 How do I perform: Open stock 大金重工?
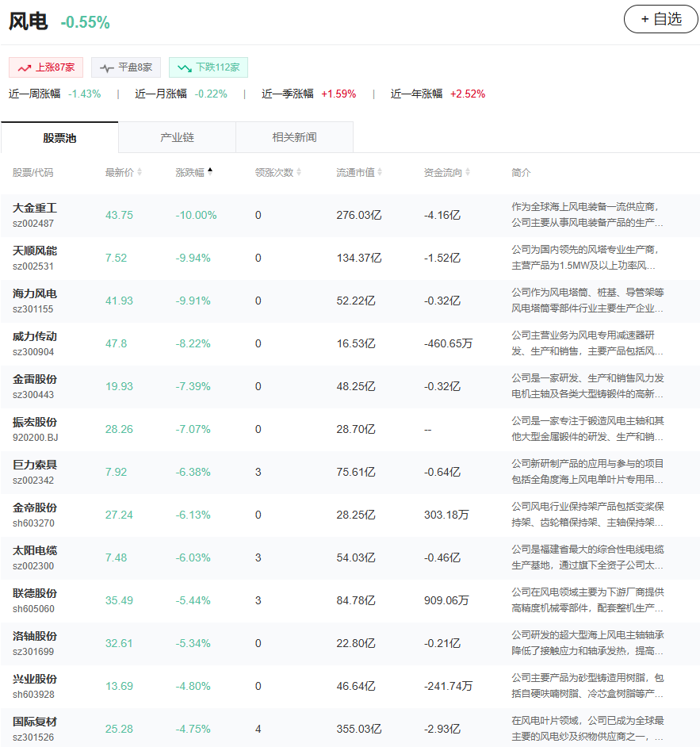click(35, 209)
